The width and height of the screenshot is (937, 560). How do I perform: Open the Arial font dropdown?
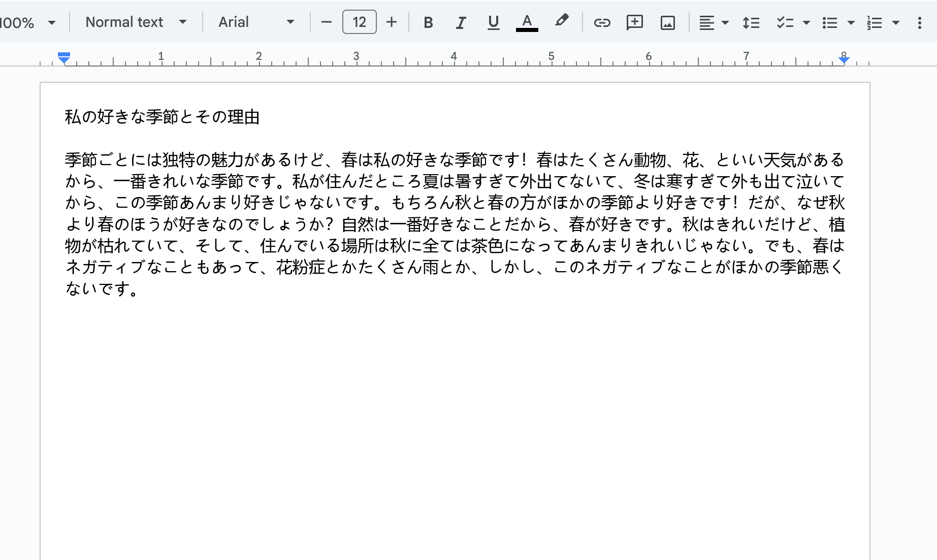click(255, 22)
